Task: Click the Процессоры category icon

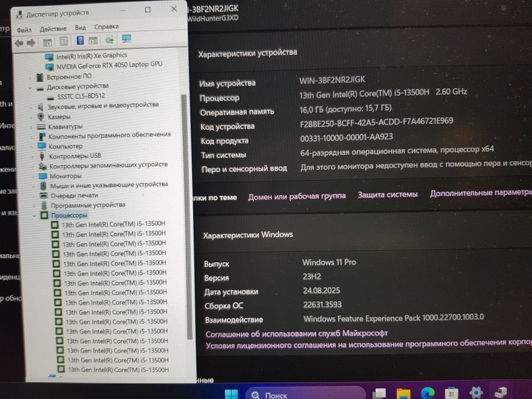Action: point(44,215)
